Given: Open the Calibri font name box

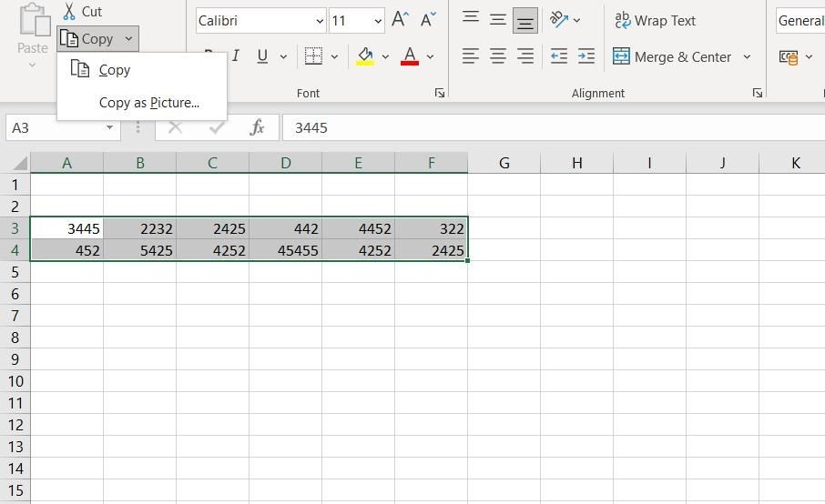Looking at the screenshot, I should [261, 21].
